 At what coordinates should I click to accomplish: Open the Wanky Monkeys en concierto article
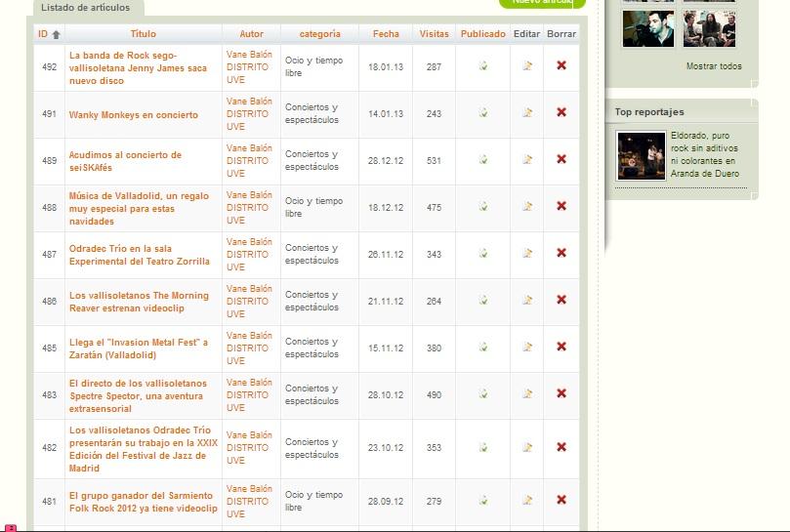tap(134, 115)
